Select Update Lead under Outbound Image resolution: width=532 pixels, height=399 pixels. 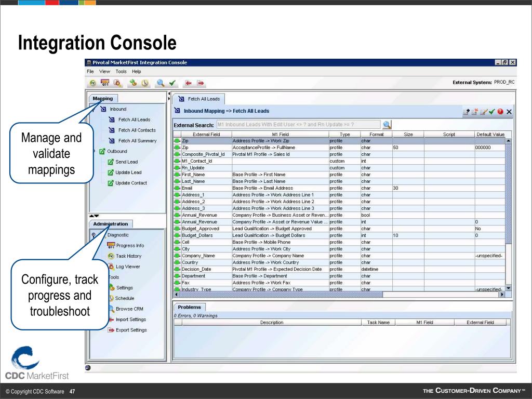pyautogui.click(x=128, y=172)
